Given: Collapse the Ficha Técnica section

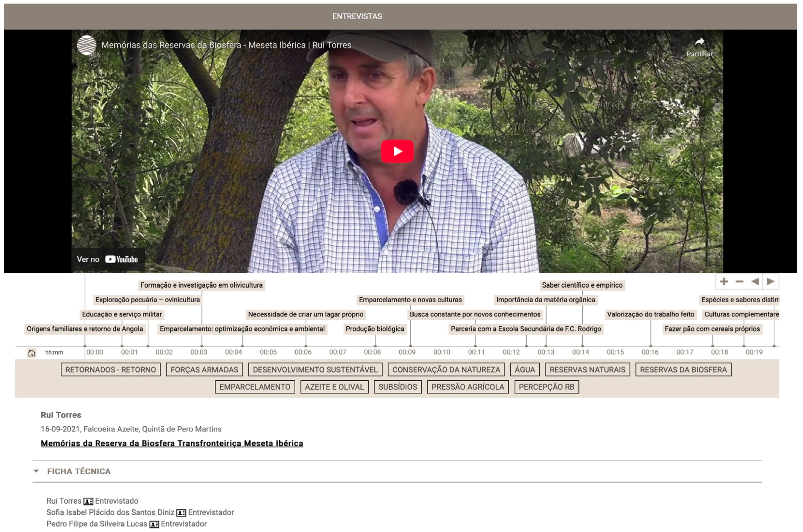Looking at the screenshot, I should [x=36, y=471].
